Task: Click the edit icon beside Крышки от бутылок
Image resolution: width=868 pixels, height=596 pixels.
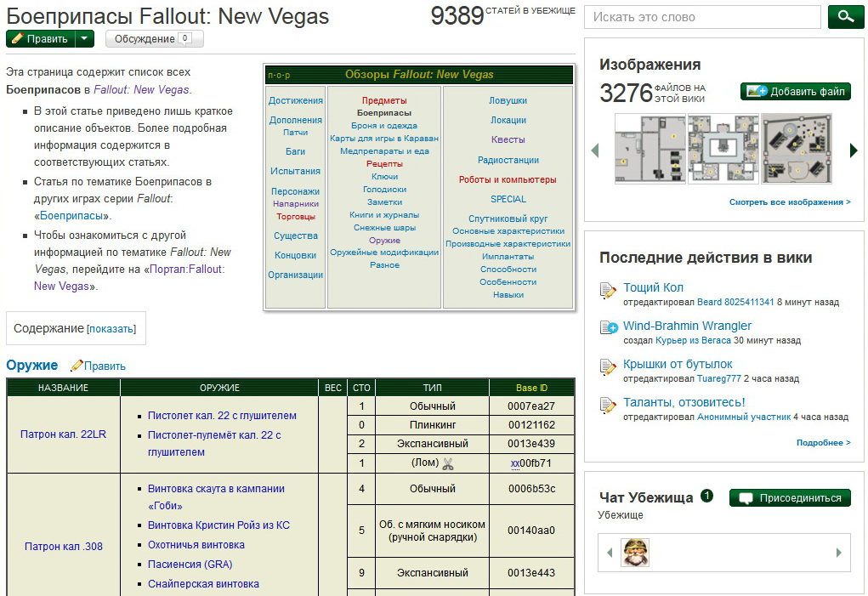Action: [609, 366]
